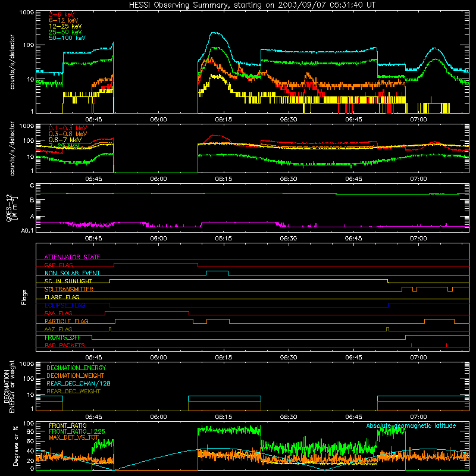This screenshot has height=476, width=476.
Task: Click the 0.1-0.3 MeV legend entry
Action: click(x=68, y=128)
